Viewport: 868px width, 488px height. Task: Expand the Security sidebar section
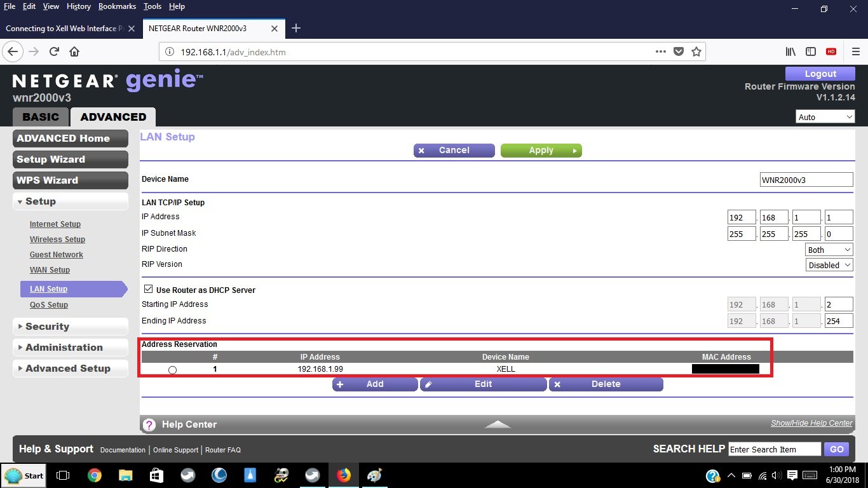71,327
